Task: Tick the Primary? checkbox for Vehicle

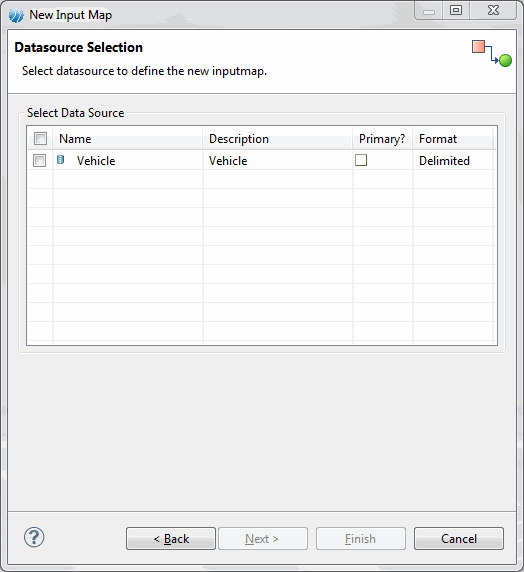Action: click(361, 160)
